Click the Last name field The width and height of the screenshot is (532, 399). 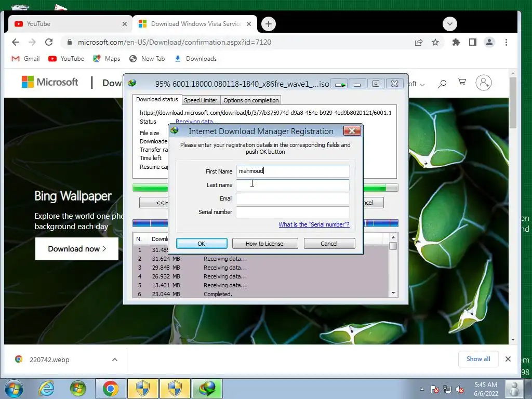tap(293, 185)
